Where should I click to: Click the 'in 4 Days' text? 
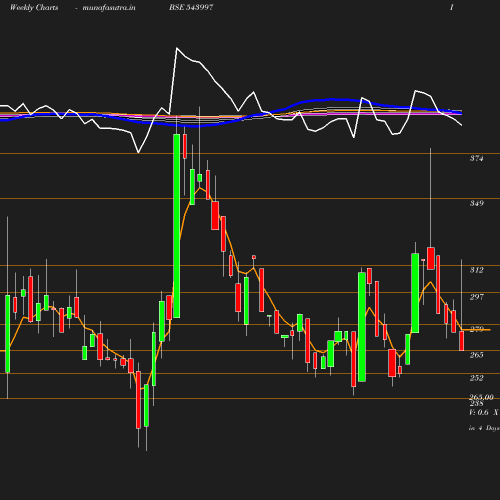click(x=484, y=428)
